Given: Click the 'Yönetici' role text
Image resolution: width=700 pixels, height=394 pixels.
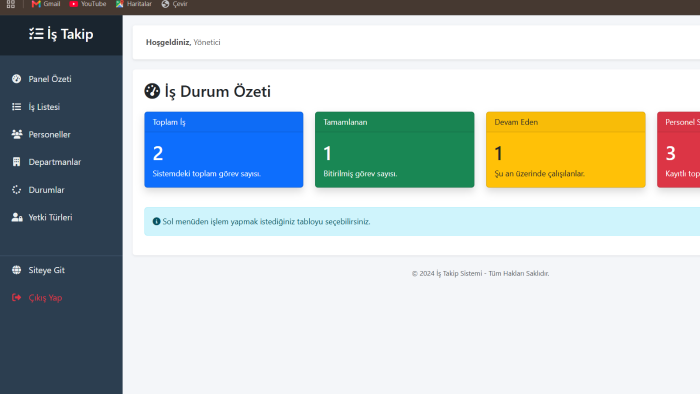Looking at the screenshot, I should (207, 42).
